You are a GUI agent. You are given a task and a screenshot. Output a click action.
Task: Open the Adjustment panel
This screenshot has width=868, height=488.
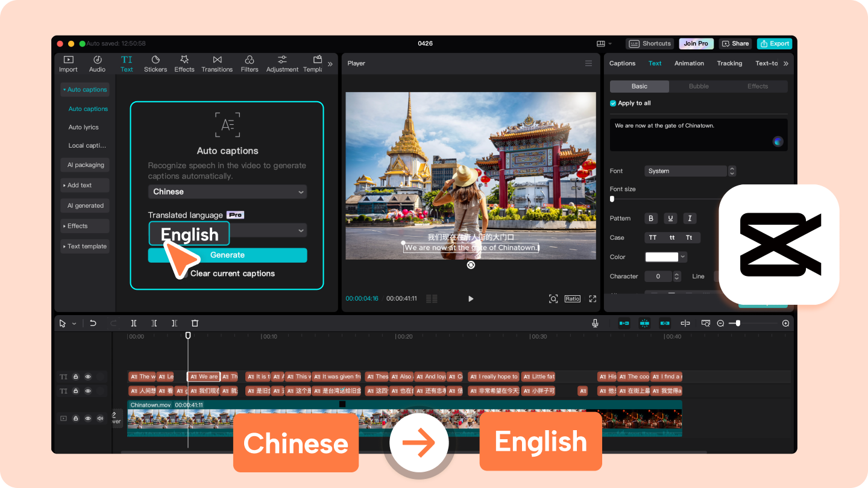(x=281, y=63)
